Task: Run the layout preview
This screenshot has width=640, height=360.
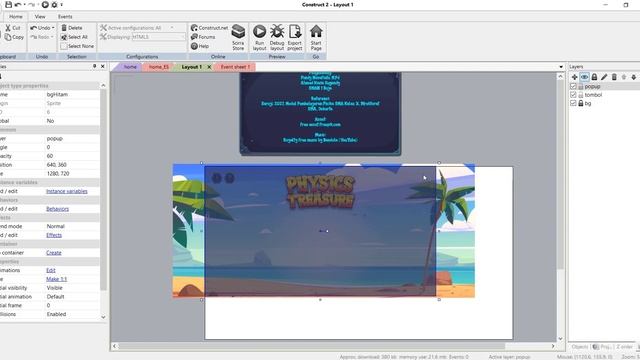Action: point(259,38)
